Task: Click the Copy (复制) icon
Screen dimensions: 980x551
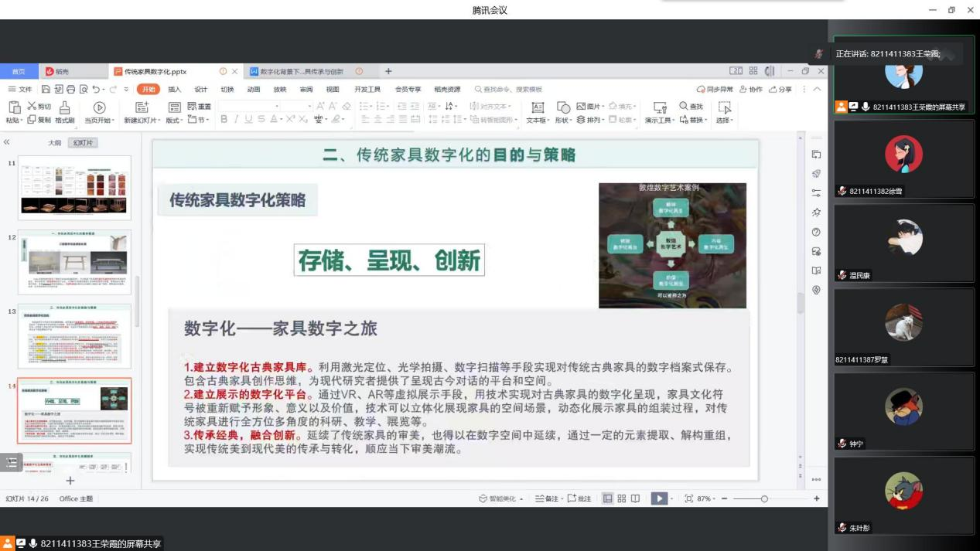Action: [32, 120]
